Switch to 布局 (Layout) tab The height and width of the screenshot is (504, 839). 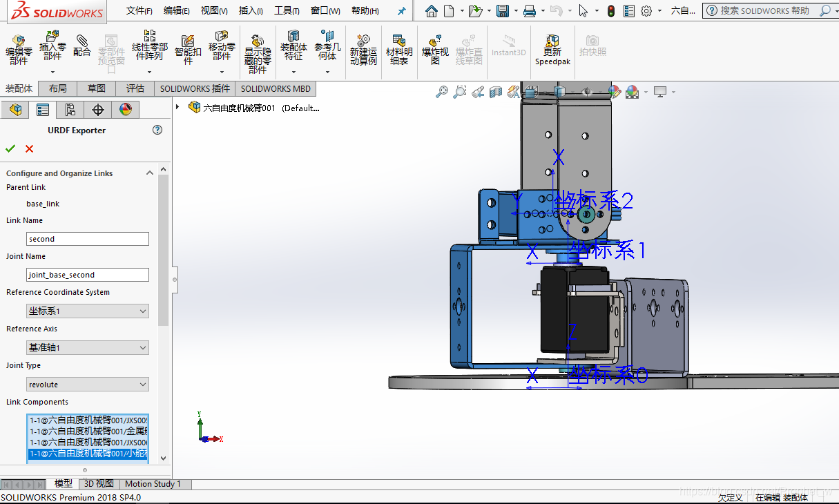pos(58,88)
